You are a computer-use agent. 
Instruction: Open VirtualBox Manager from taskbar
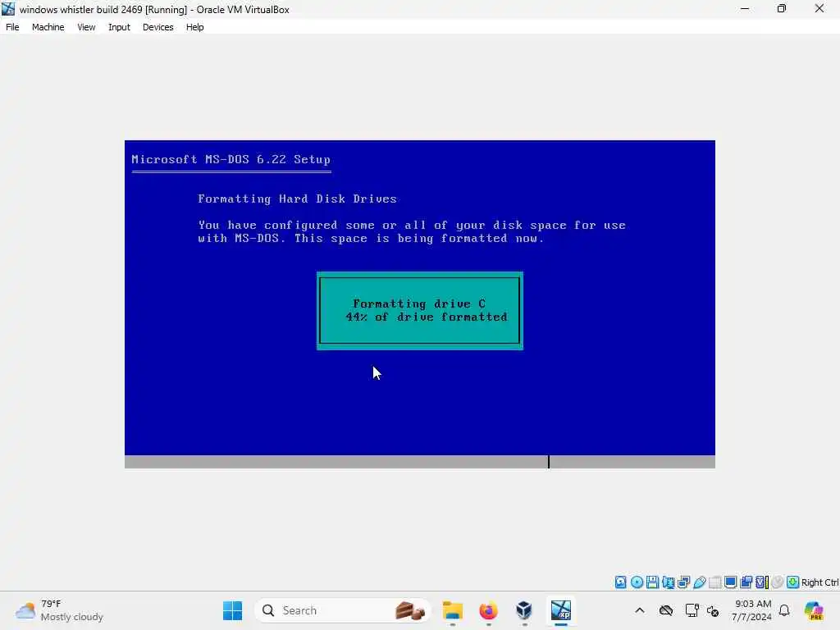click(524, 610)
